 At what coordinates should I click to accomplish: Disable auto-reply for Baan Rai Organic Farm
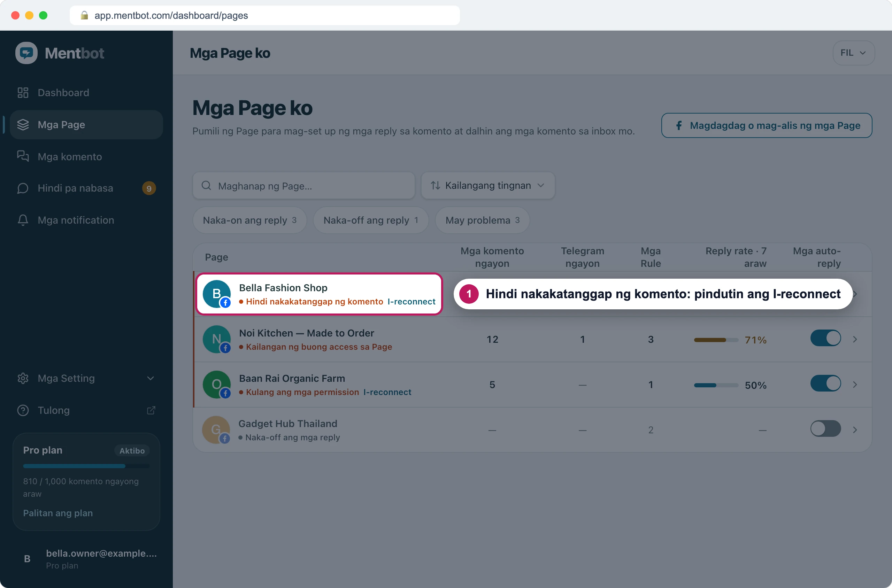[825, 383]
